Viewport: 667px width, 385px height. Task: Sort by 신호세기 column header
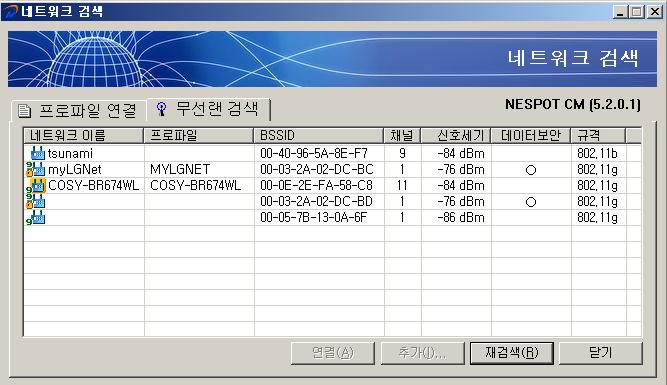[456, 135]
